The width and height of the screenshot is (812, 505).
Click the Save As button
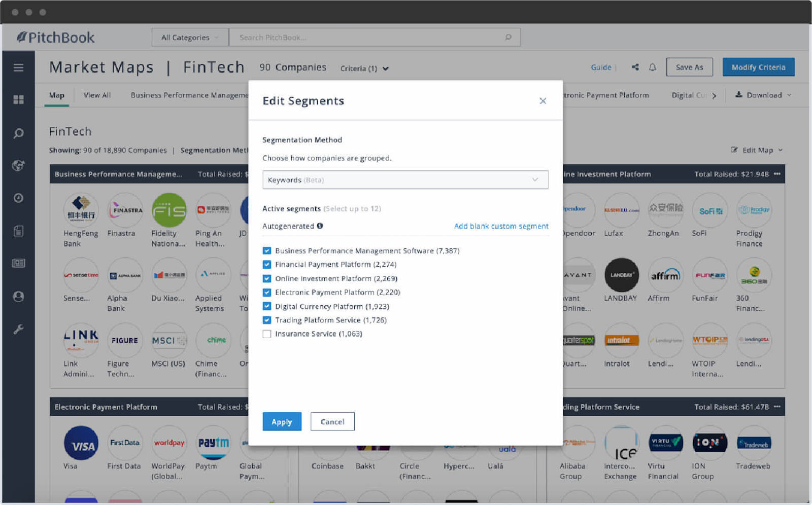click(689, 67)
